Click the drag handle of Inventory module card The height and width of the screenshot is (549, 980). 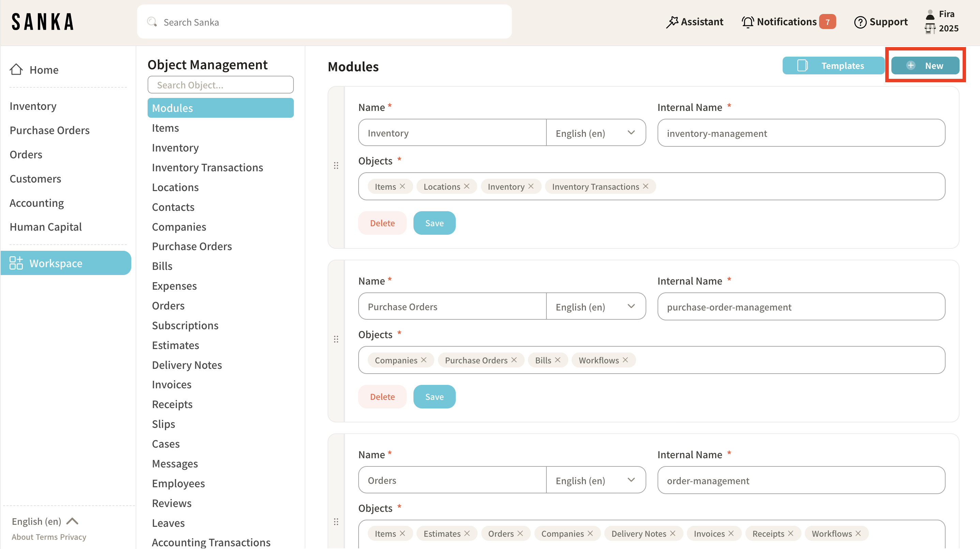336,165
